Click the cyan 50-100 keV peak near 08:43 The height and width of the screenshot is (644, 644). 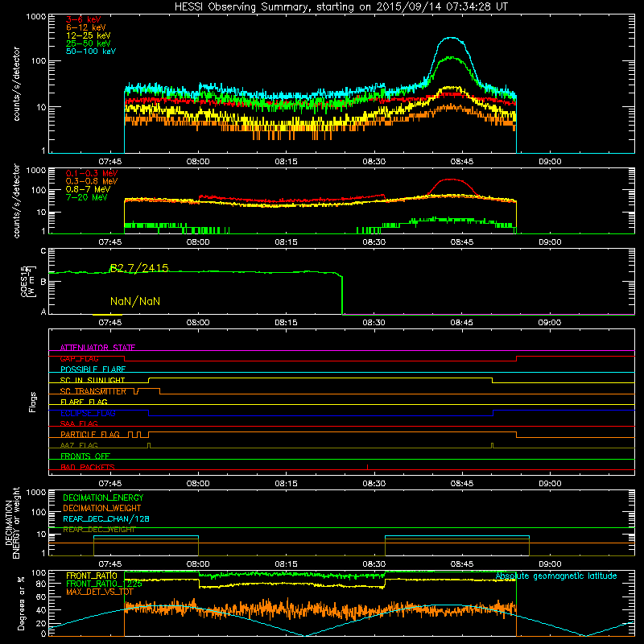coord(452,38)
